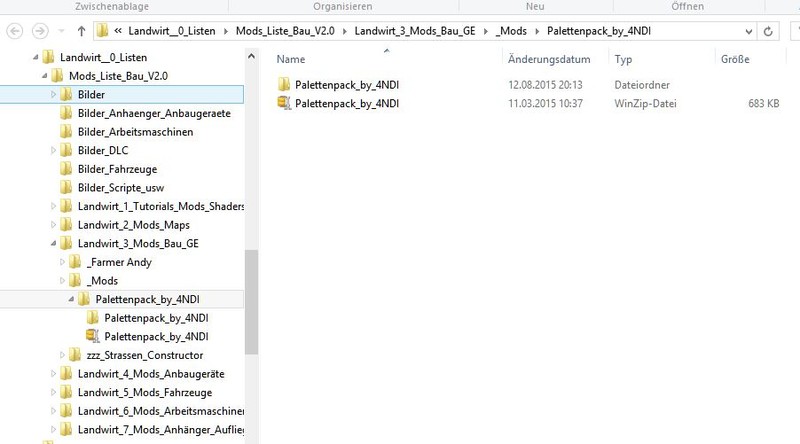Select Palettenpack_by_4NDI folder icon in file list
800x444 pixels.
[284, 84]
